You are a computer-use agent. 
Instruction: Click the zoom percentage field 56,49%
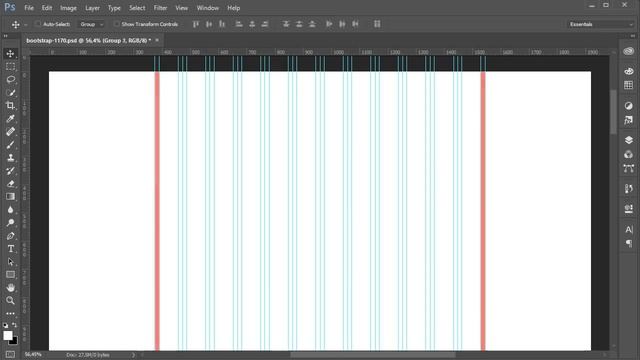[x=33, y=355]
